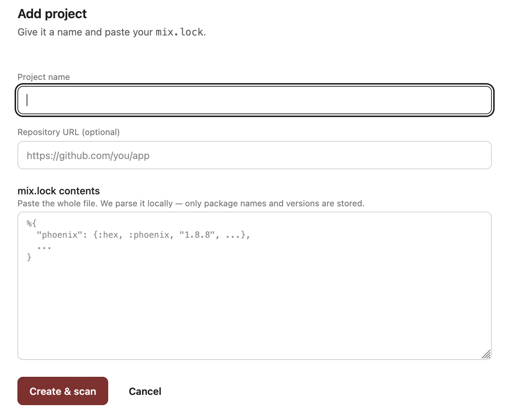Click the word "(optional)" in repository label
The height and width of the screenshot is (420, 516).
click(101, 132)
